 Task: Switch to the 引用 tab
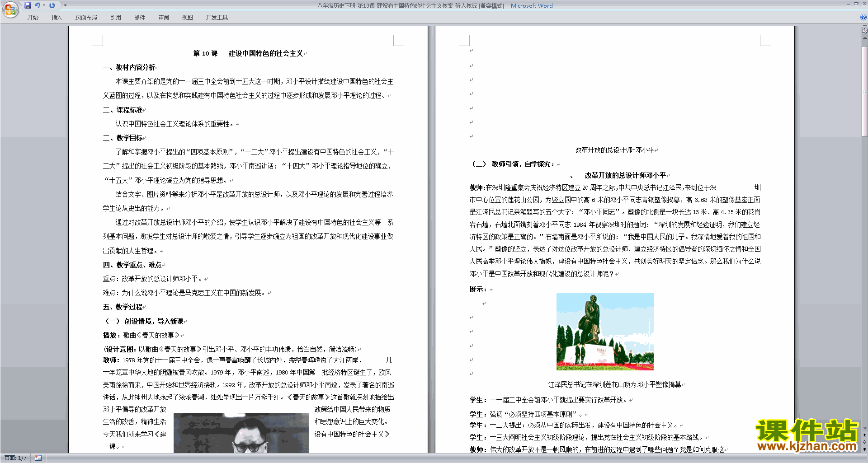point(116,18)
